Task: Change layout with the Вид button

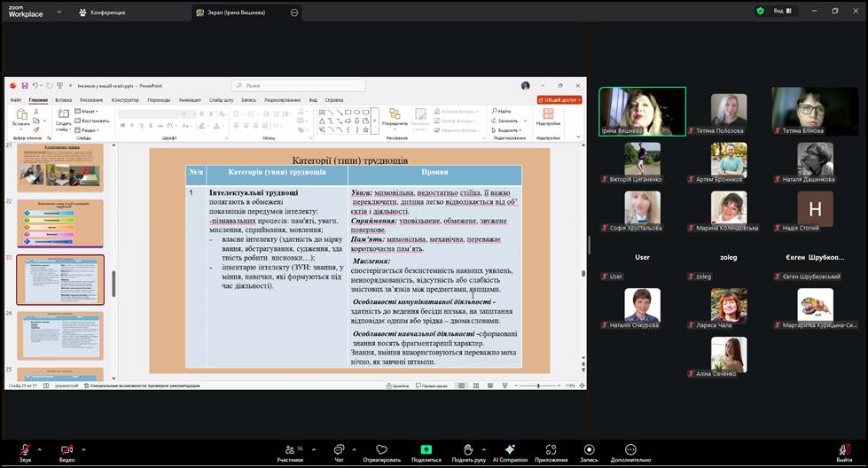Action: 778,12
